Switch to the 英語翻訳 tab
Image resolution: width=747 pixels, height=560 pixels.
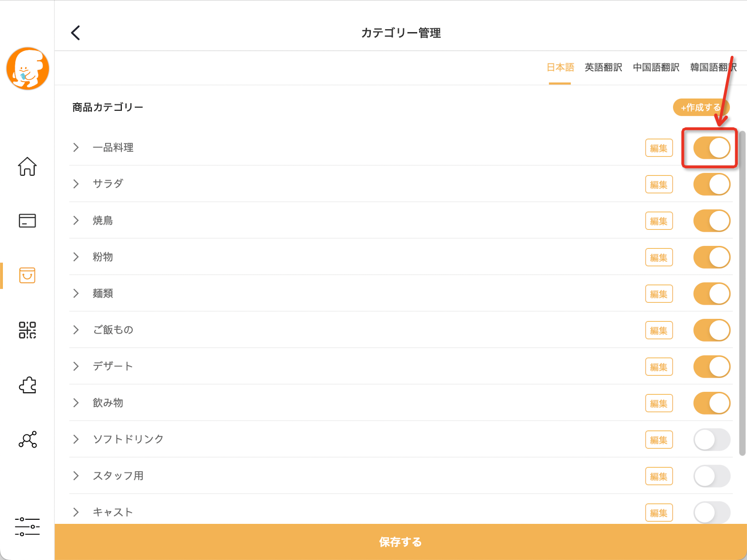coord(603,67)
